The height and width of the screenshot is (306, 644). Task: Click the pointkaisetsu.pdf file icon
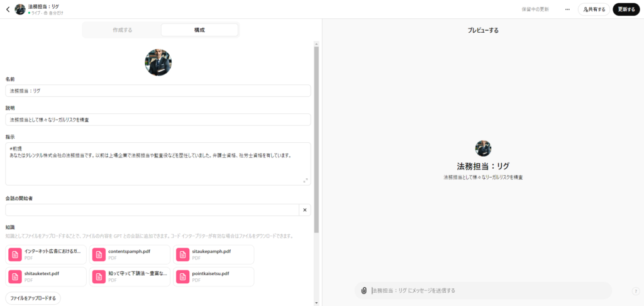tap(182, 276)
